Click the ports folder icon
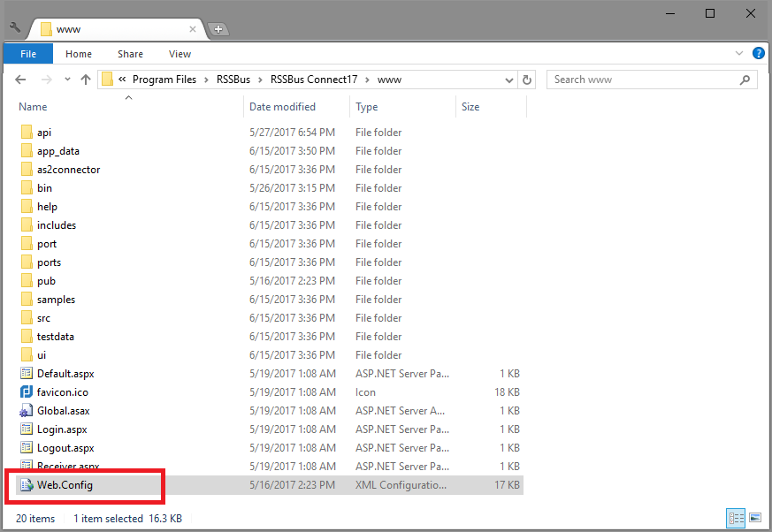 coord(27,262)
